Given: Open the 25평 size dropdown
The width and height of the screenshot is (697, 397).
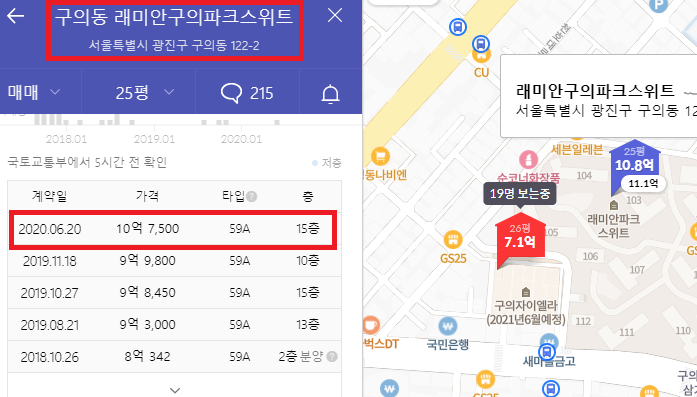Looking at the screenshot, I should click(144, 92).
